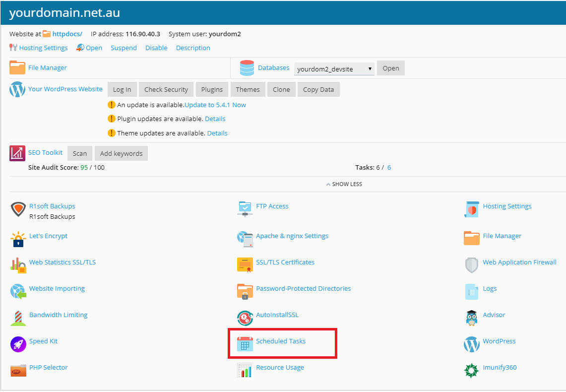Click the File Manager link at top
The width and height of the screenshot is (566, 392).
48,67
